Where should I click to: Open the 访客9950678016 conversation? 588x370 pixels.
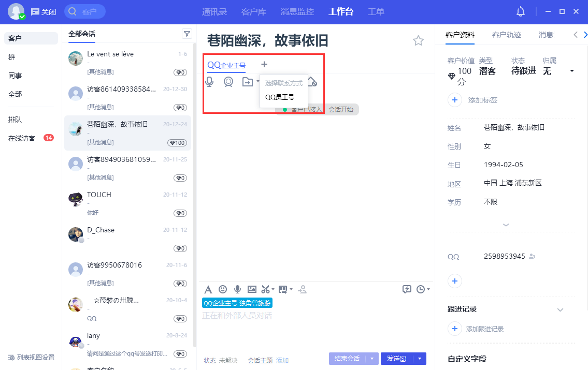[128, 274]
